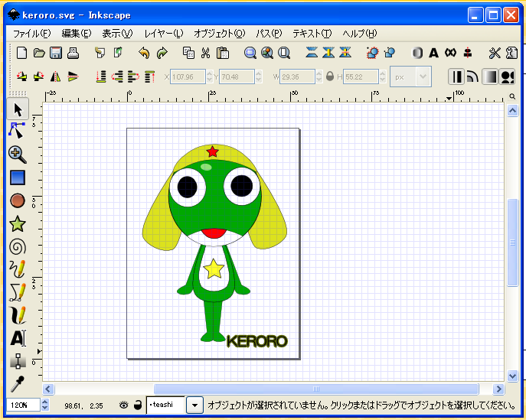The width and height of the screenshot is (526, 420).
Task: Toggle stroke width scaling option
Action: (456, 77)
